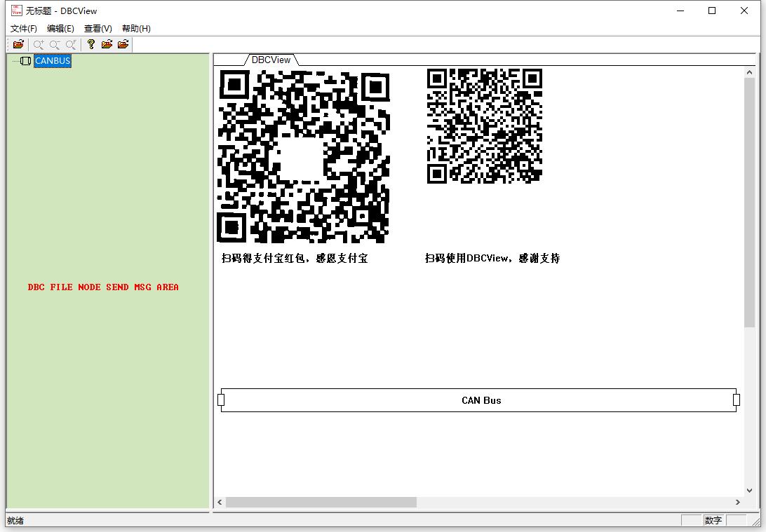Click the text 扫码使用DBCView，感谢支持
Viewport: 766px width, 532px height.
[492, 258]
